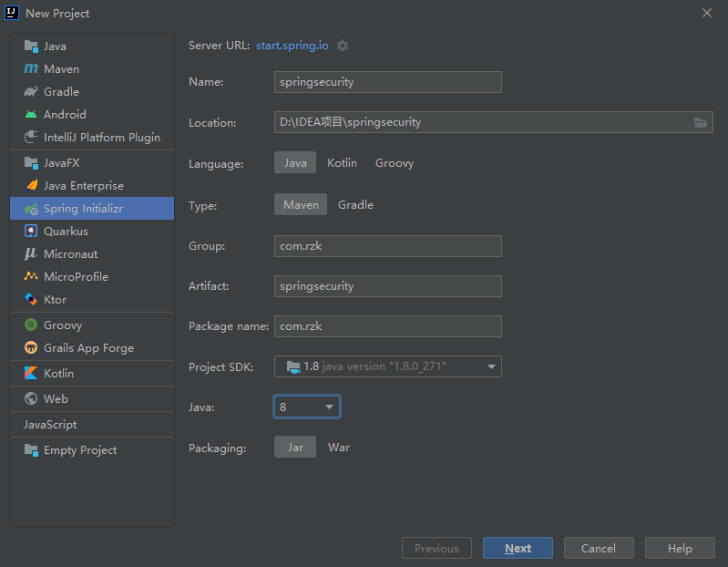Choose Empty Project from the sidebar
Viewport: 728px width, 567px height.
(x=79, y=450)
